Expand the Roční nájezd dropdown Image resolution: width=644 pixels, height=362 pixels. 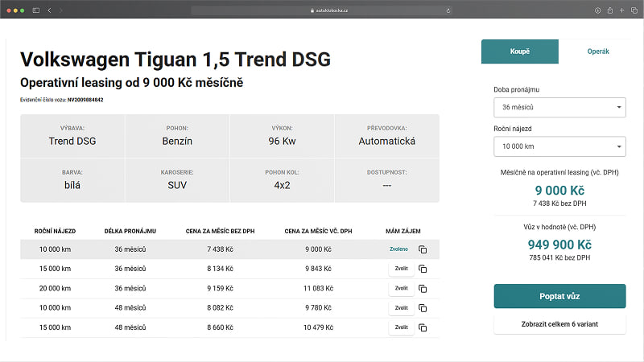coord(559,146)
